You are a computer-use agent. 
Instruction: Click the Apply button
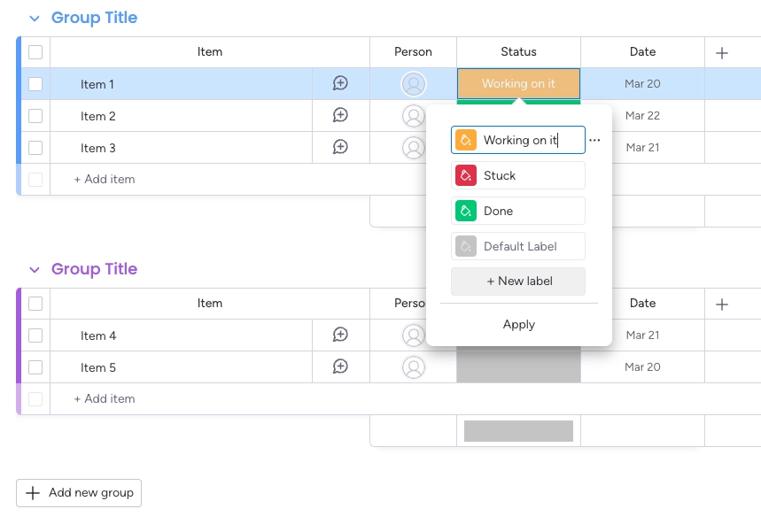[518, 324]
